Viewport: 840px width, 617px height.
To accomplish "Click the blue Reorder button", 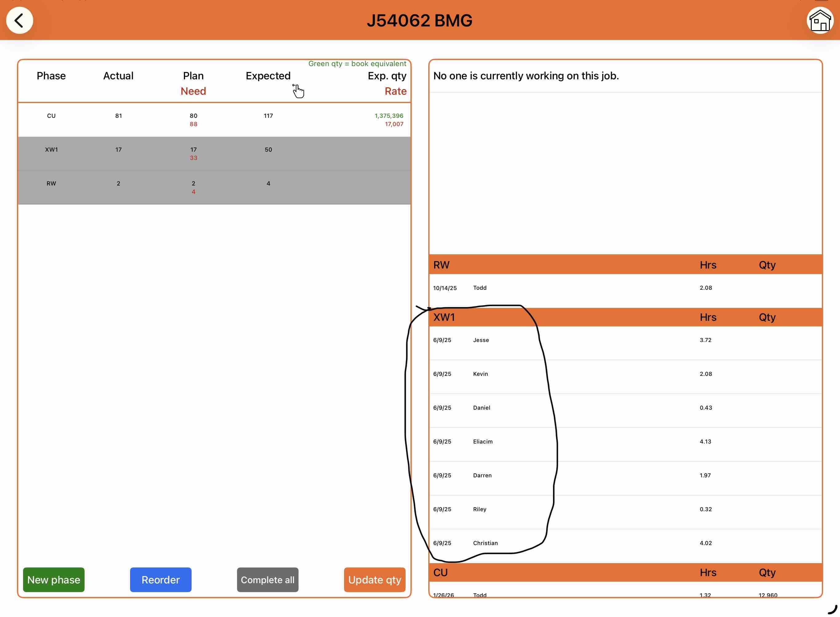I will pyautogui.click(x=160, y=579).
